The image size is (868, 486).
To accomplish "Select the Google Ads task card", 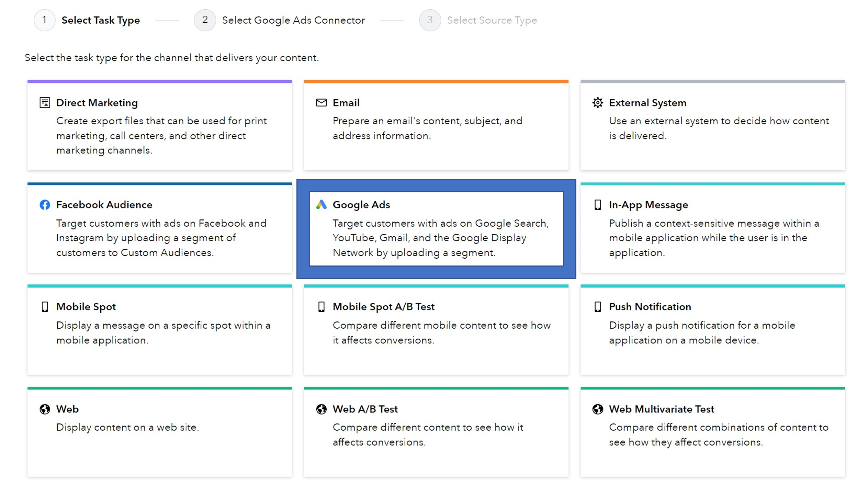I will (x=436, y=228).
